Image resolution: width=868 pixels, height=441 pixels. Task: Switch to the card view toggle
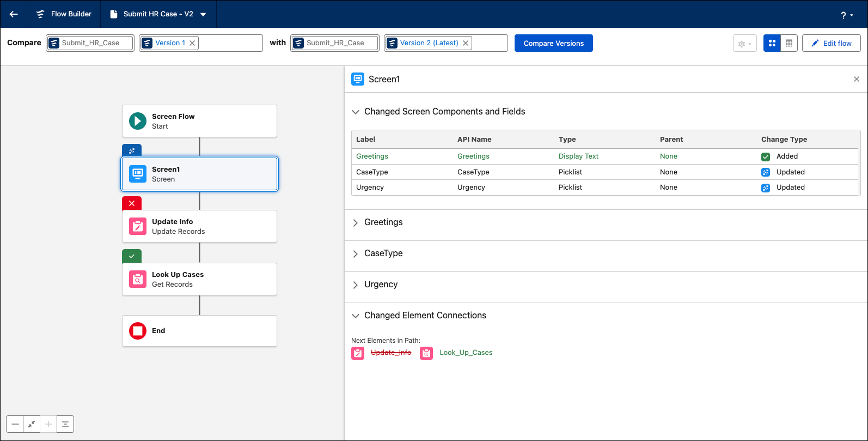click(x=772, y=43)
